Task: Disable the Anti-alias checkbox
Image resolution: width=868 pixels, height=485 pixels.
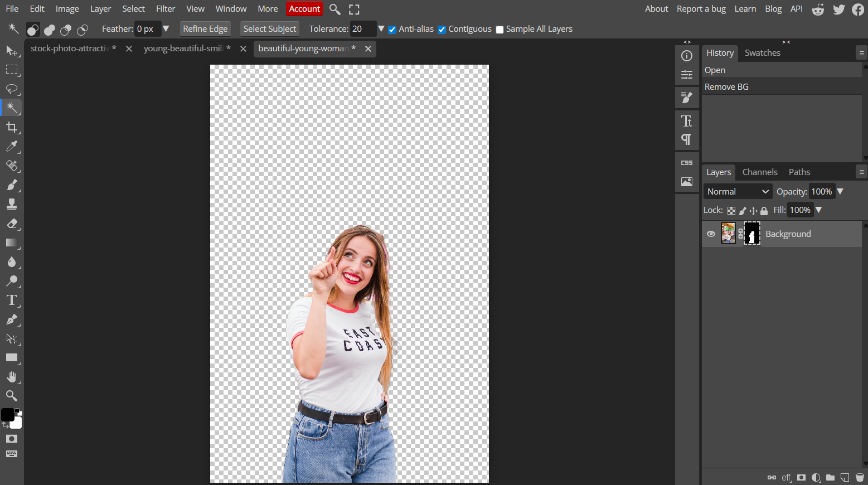Action: 392,29
